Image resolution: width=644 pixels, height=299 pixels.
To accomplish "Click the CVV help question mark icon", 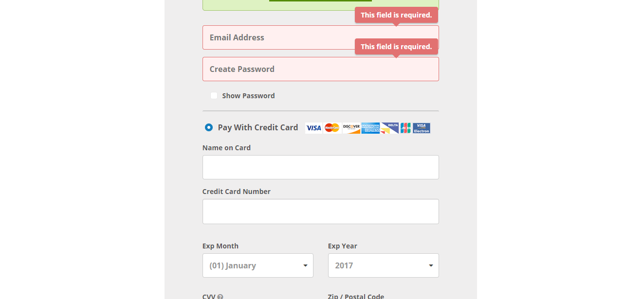I will tap(220, 297).
